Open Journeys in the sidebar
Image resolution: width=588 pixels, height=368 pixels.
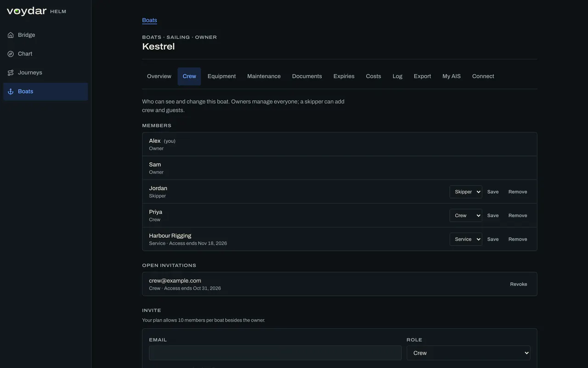[x=45, y=73]
